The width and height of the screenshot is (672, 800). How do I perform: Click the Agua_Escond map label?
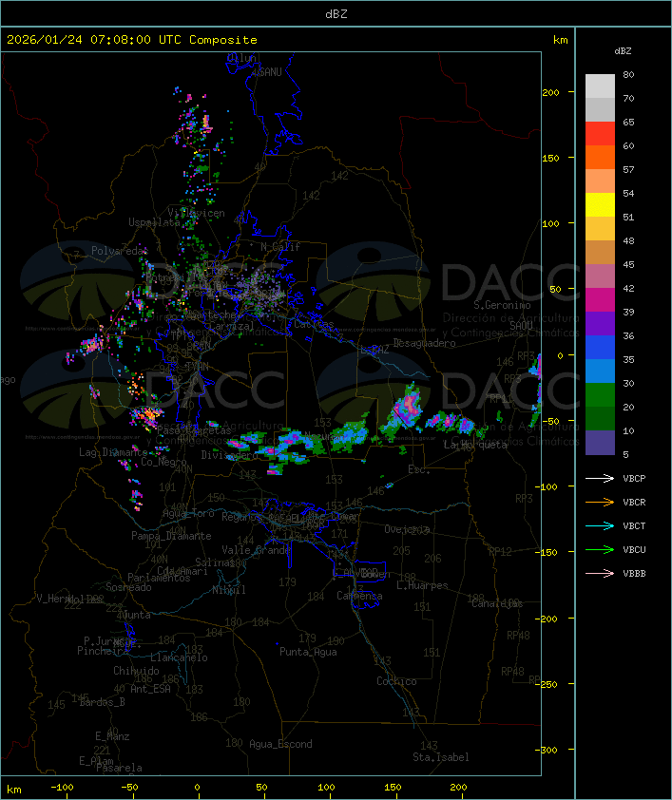(x=280, y=744)
